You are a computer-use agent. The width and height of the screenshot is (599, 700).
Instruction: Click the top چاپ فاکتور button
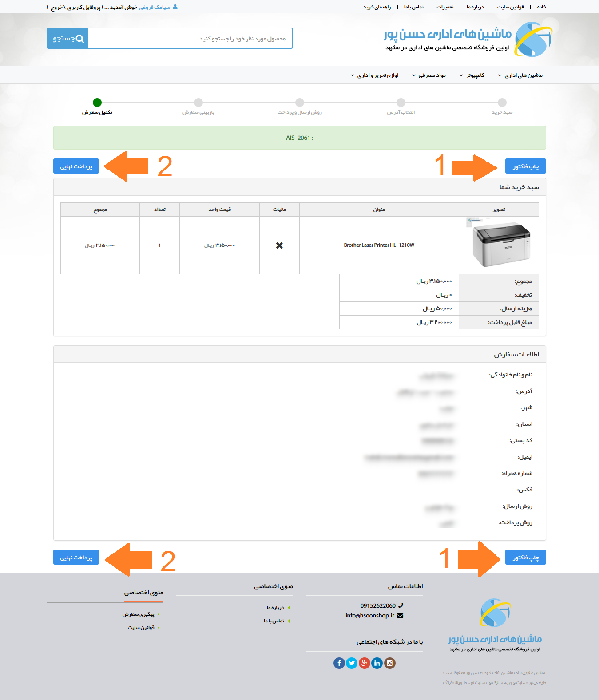[x=525, y=166]
